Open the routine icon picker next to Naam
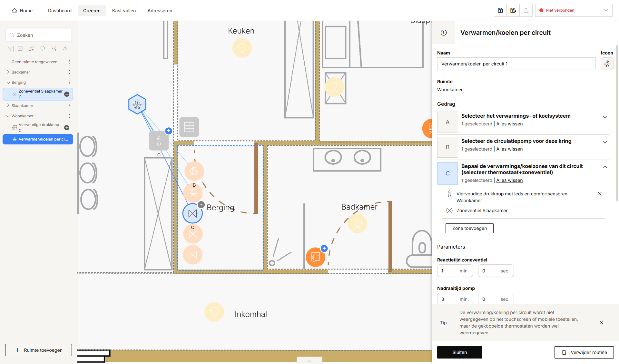This screenshot has width=619, height=364. [x=607, y=64]
